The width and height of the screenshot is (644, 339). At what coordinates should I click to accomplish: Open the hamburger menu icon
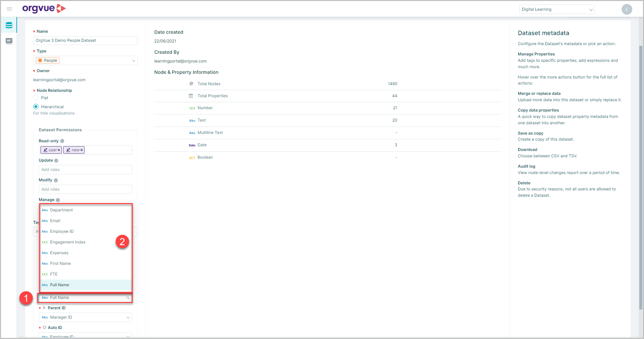click(x=9, y=9)
